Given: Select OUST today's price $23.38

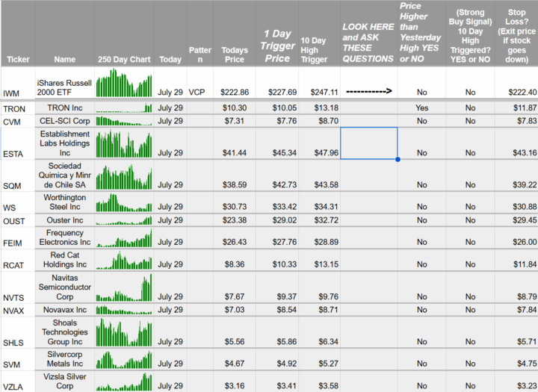Looking at the screenshot, I should (x=235, y=220).
